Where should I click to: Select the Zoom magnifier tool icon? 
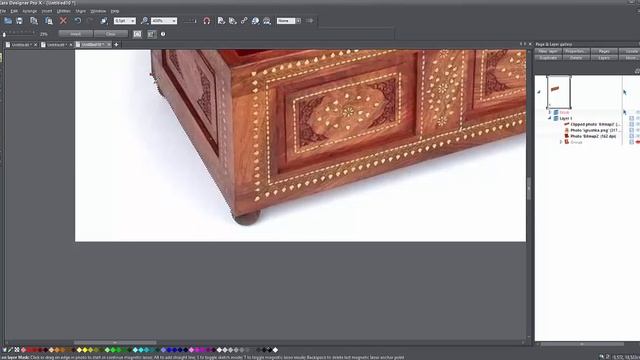[144, 21]
